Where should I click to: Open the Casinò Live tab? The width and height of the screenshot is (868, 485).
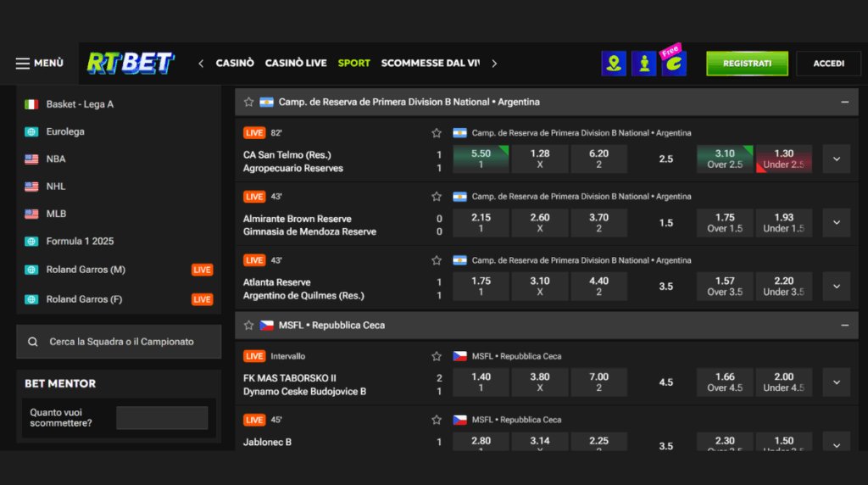(x=296, y=64)
